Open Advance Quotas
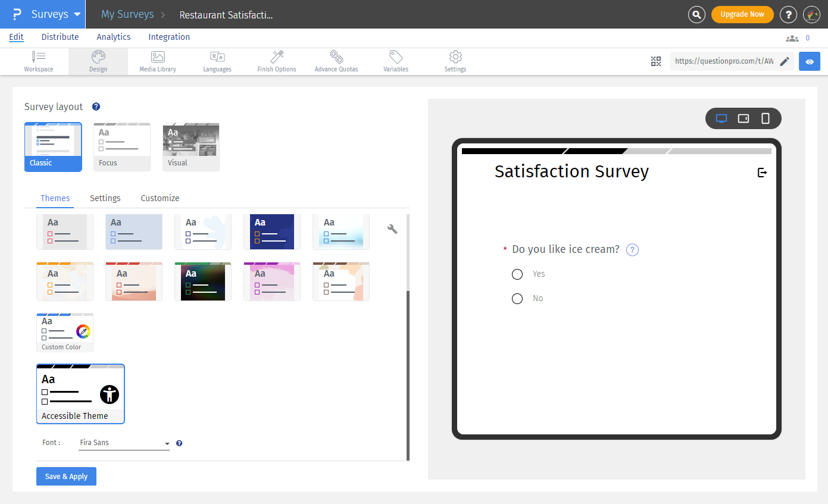828x504 pixels. (336, 61)
